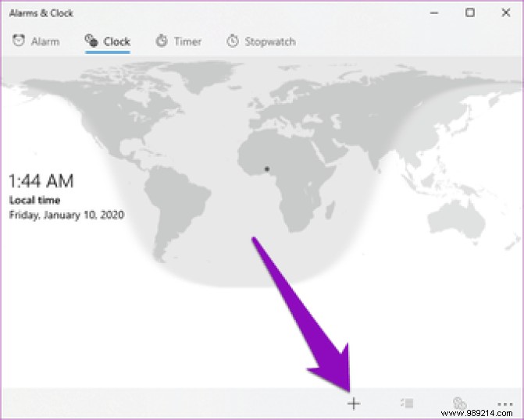The height and width of the screenshot is (420, 524).
Task: Add a new clock with plus icon
Action: (x=354, y=404)
